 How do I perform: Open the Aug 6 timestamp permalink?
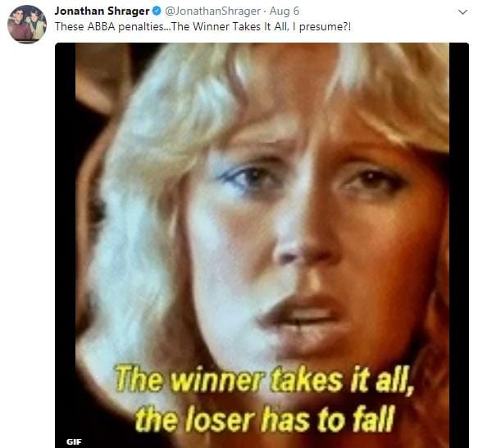285,11
